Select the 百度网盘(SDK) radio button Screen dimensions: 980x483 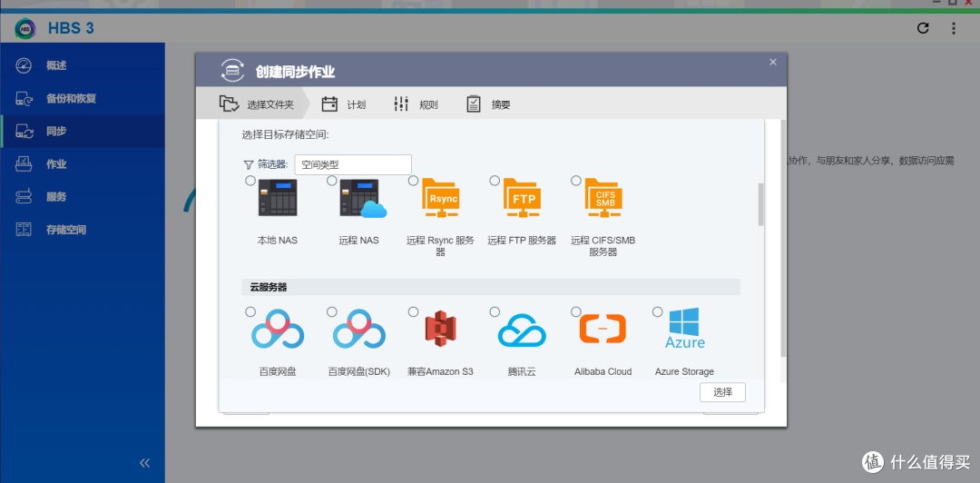click(x=332, y=311)
